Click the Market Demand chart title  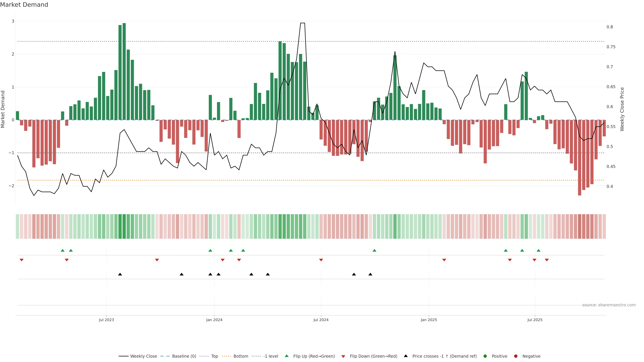(x=24, y=5)
